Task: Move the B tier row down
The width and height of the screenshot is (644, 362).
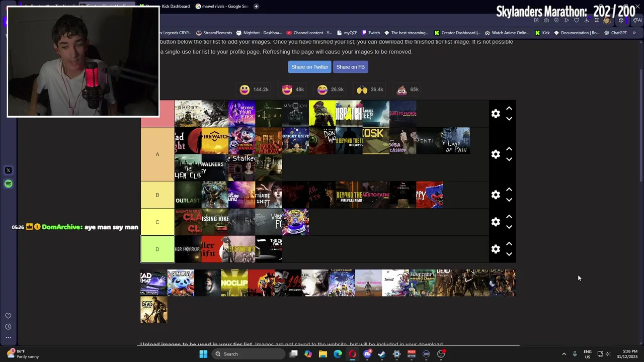Action: [x=509, y=200]
